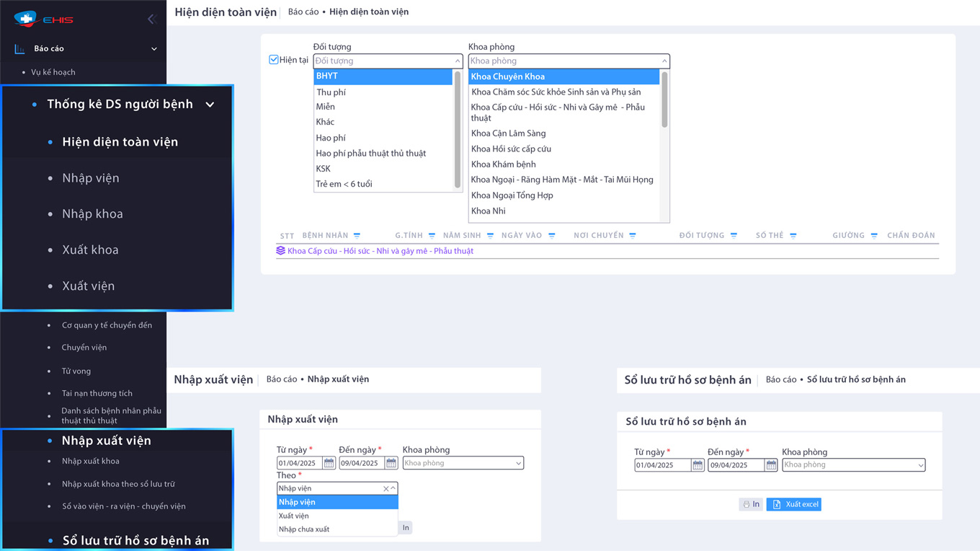Click Báo cáo breadcrumb in top header
The height and width of the screenshot is (551, 980).
click(x=303, y=12)
